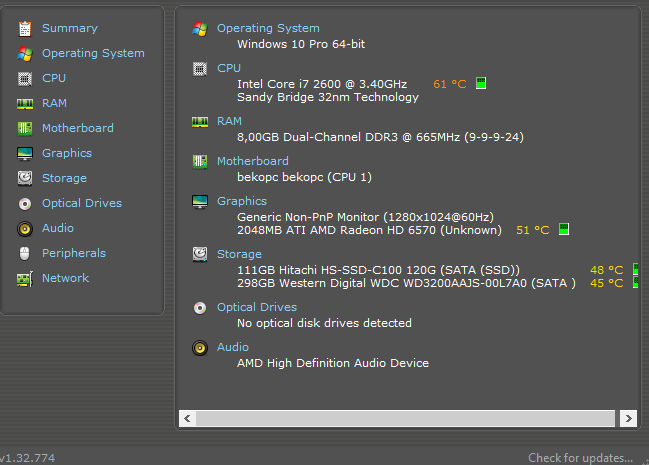Click the CPU chip icon in summary panel
Image resolution: width=649 pixels, height=465 pixels.
(x=200, y=69)
